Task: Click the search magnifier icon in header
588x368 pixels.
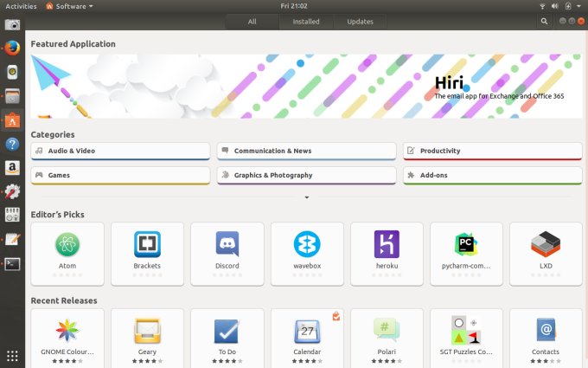Action: tap(544, 22)
